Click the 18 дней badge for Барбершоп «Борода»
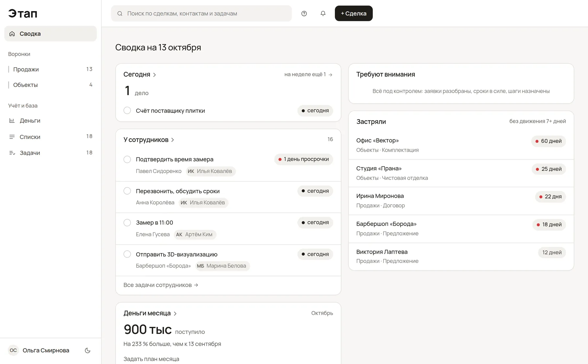This screenshot has height=364, width=588. pos(549,225)
